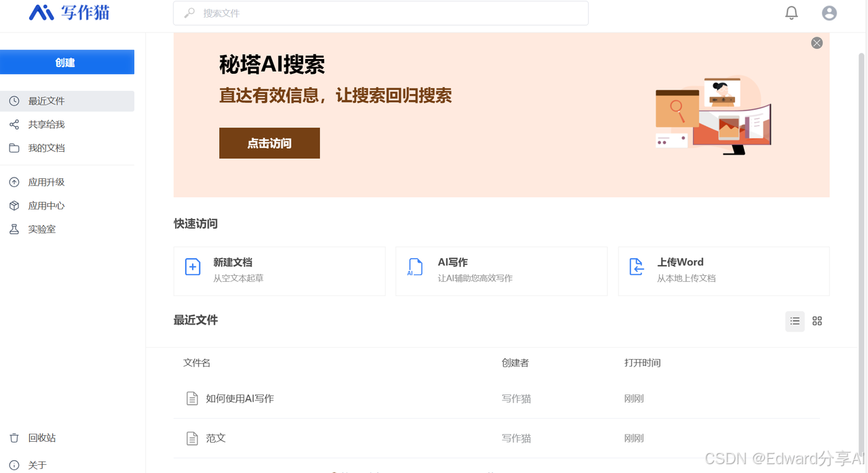Image resolution: width=868 pixels, height=473 pixels.
Task: Open the user account avatar
Action: point(829,13)
